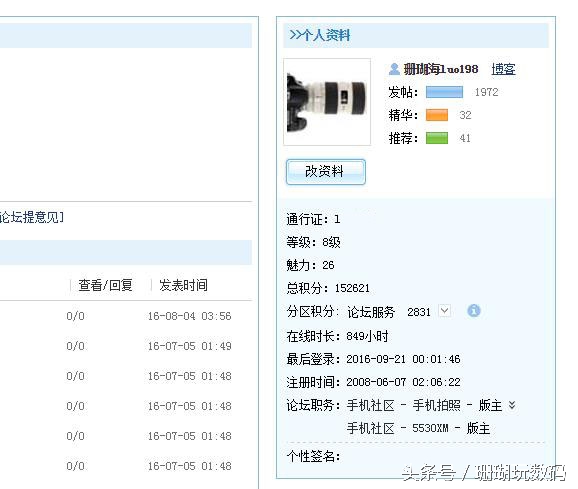Viewport: 578px width, 489px height.
Task: Click the 等级 8级 text
Action: [x=313, y=242]
